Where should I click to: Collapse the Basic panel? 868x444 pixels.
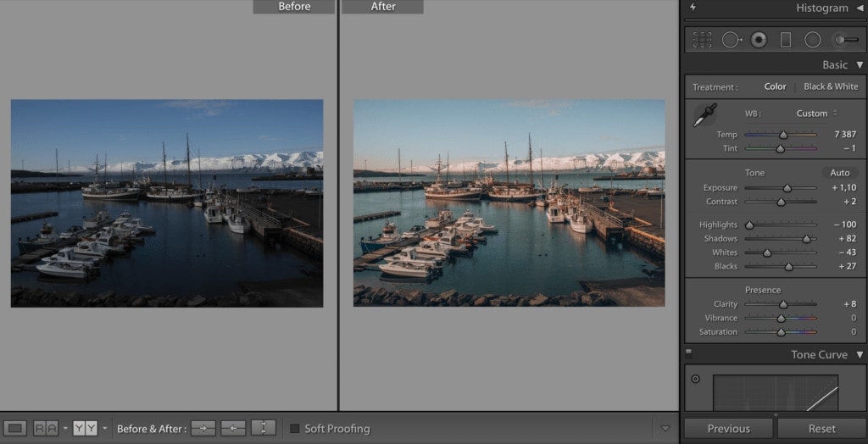860,65
